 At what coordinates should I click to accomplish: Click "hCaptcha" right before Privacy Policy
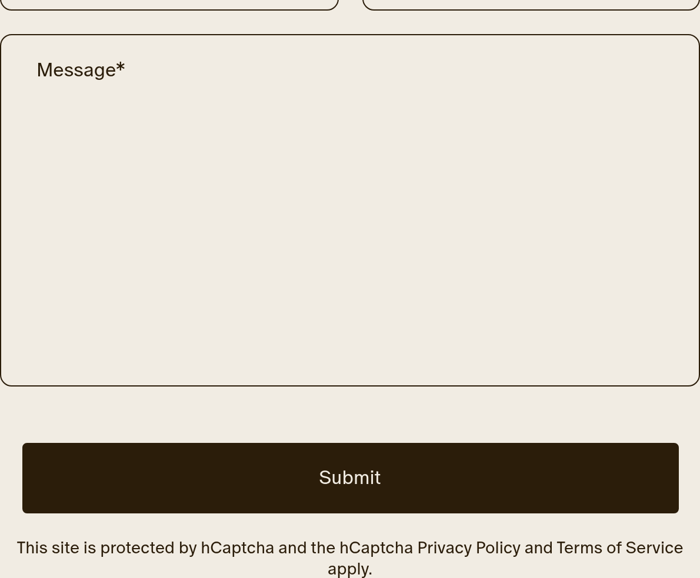click(376, 548)
